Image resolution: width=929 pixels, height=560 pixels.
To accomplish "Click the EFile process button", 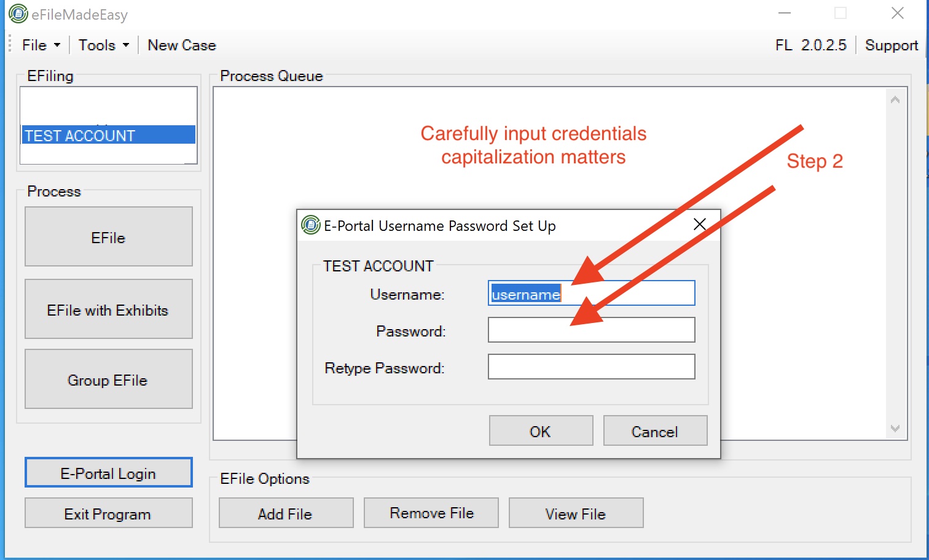I will point(109,236).
